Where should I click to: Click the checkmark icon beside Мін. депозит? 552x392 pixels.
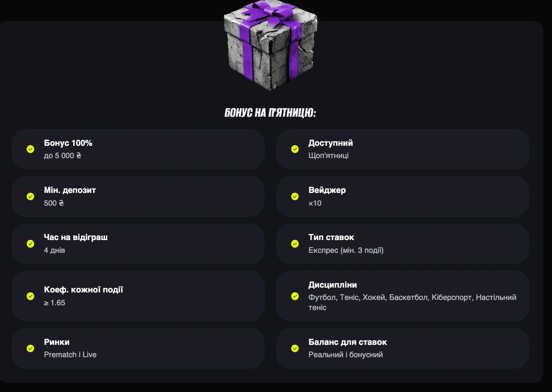click(30, 196)
